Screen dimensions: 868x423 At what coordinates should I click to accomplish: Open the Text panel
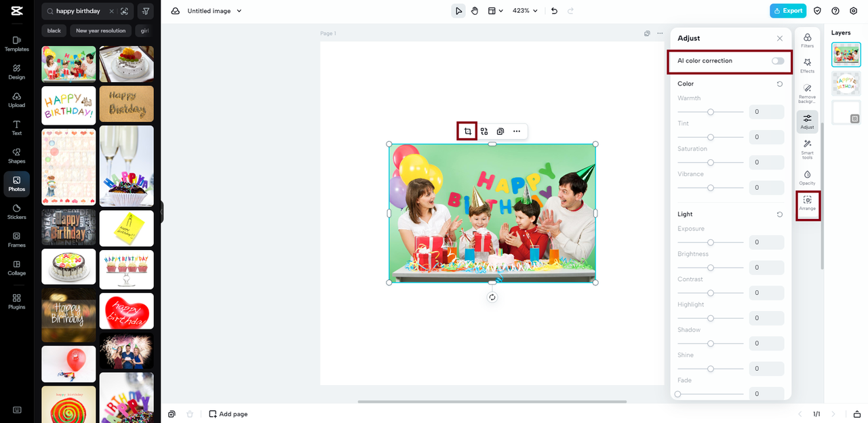pyautogui.click(x=16, y=128)
